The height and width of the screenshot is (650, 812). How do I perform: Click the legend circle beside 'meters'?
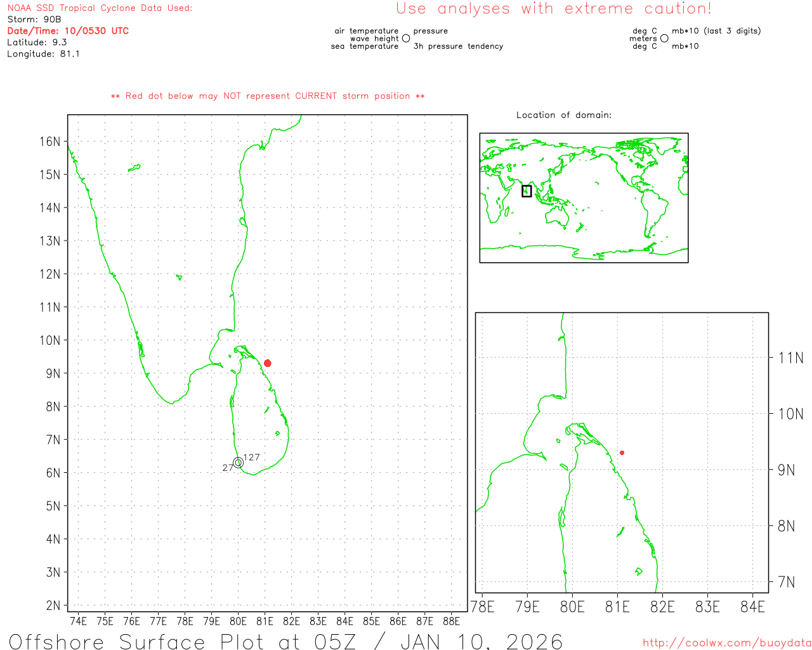pyautogui.click(x=664, y=39)
